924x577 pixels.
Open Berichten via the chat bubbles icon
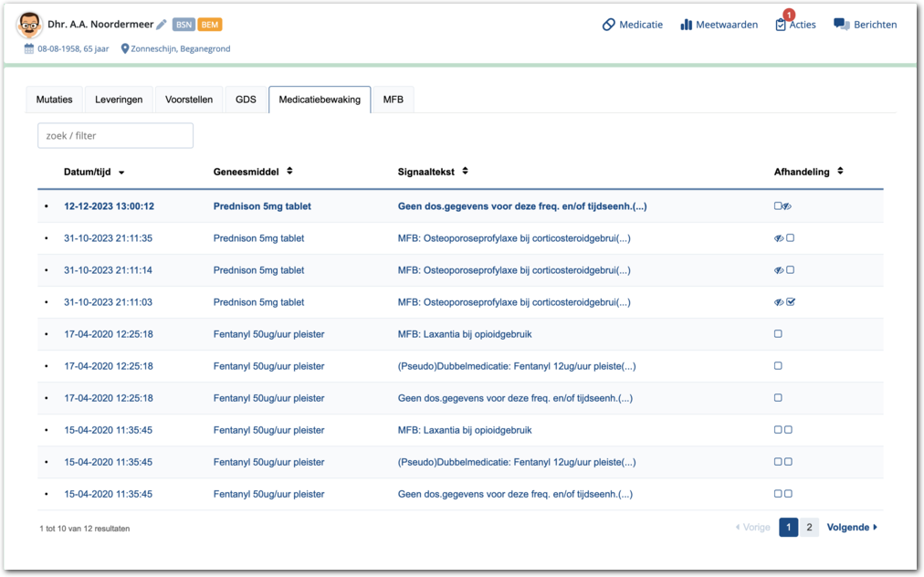click(x=841, y=25)
